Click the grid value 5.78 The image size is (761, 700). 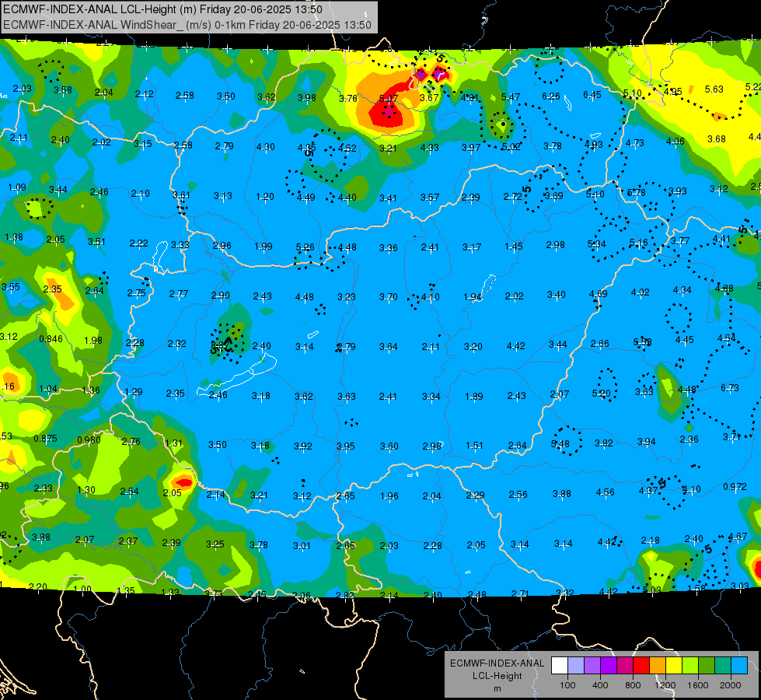click(x=637, y=194)
